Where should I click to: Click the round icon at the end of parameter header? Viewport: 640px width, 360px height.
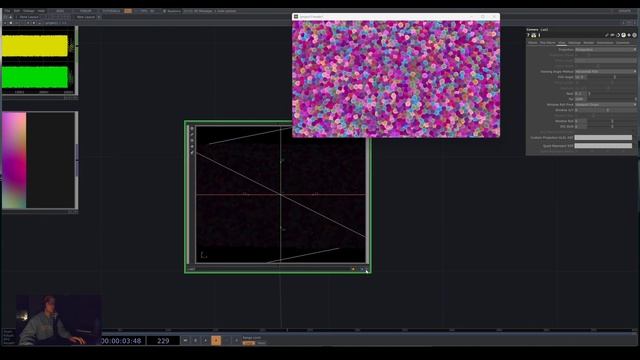(x=634, y=35)
